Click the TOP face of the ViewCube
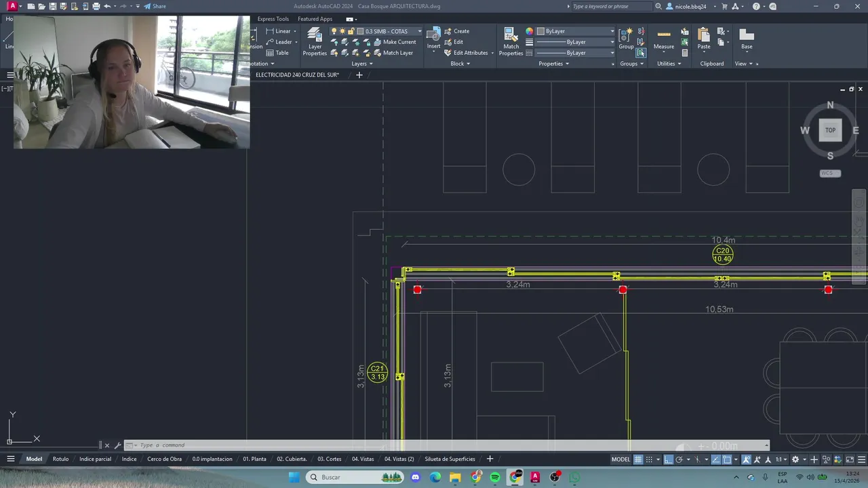The height and width of the screenshot is (488, 868). click(x=830, y=130)
